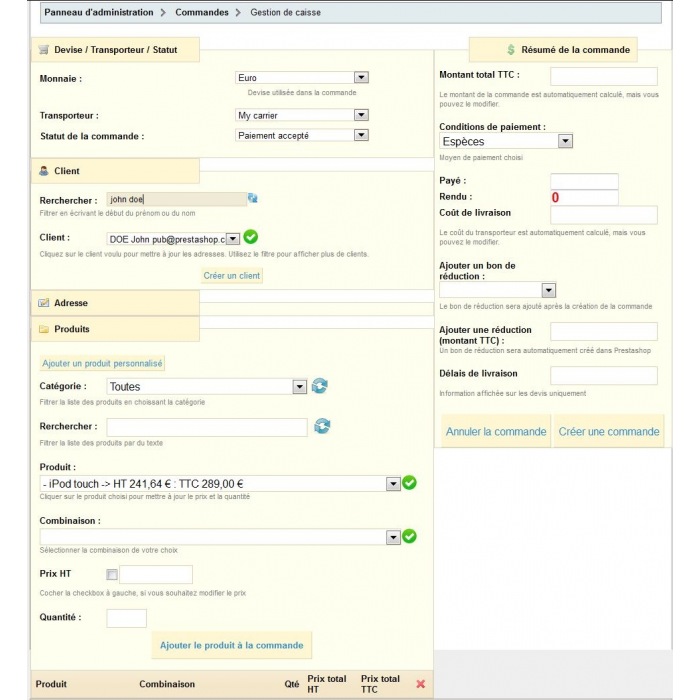Click the Payé input field
The width and height of the screenshot is (700, 700).
coord(584,181)
